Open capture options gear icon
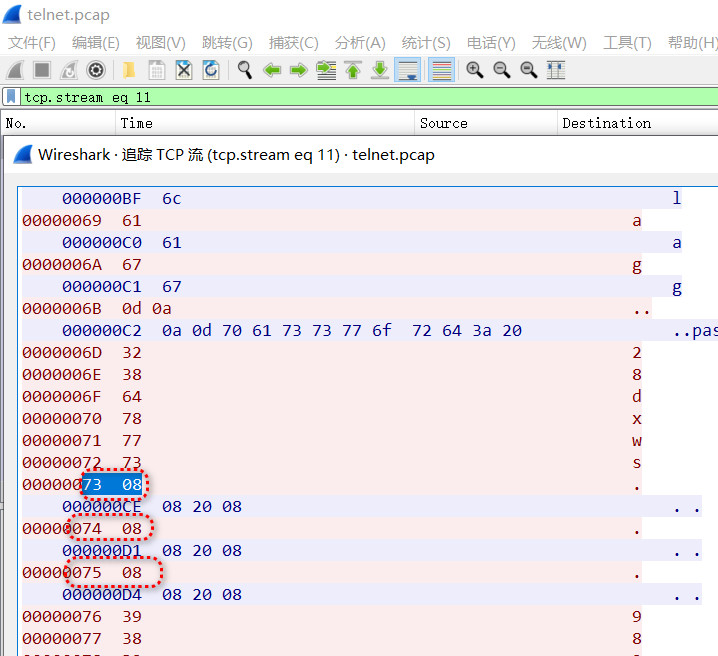 point(96,70)
